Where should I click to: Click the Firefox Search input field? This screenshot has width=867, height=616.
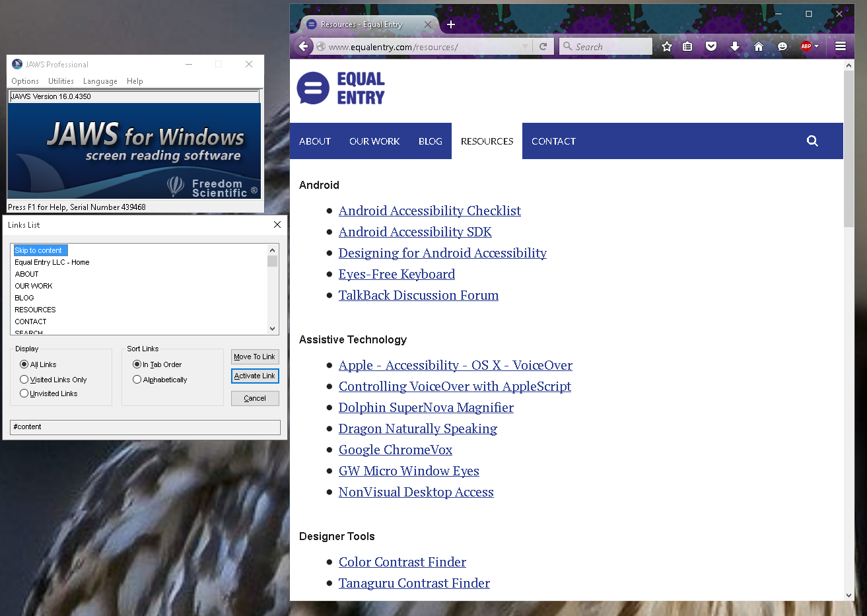[611, 47]
